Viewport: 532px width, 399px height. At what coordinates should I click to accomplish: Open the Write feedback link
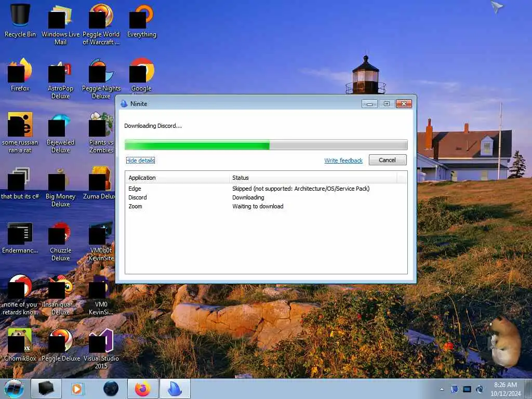click(343, 161)
